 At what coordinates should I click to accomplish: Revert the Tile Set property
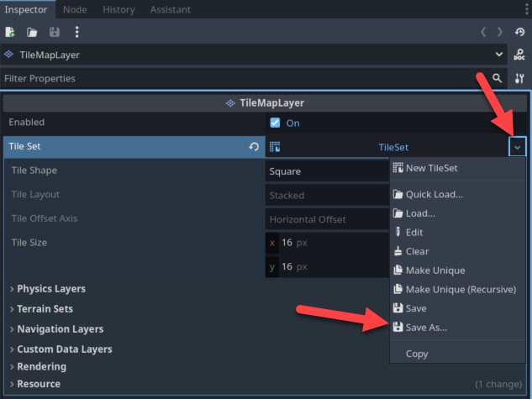tap(254, 147)
